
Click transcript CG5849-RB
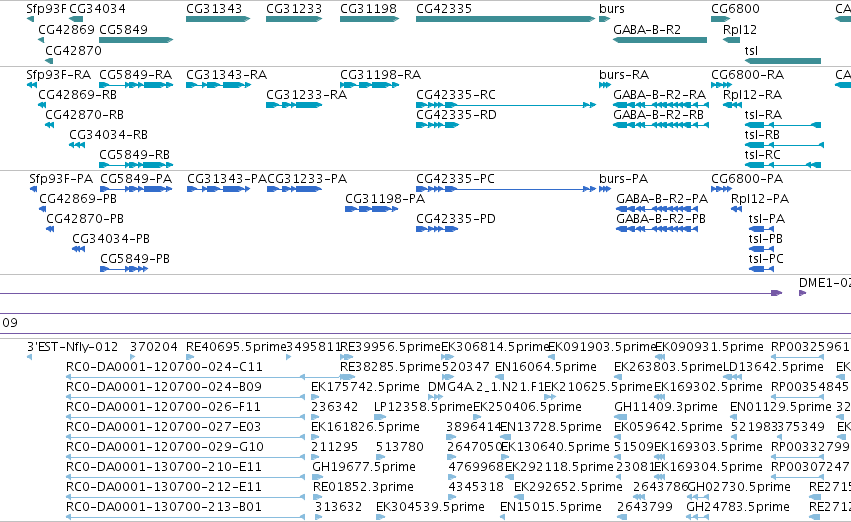(x=136, y=164)
